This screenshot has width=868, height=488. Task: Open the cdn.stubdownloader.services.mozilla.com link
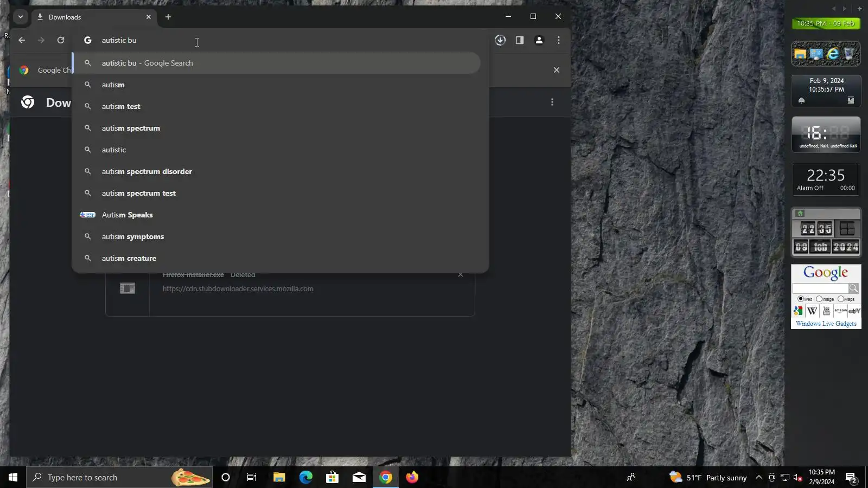click(x=238, y=288)
